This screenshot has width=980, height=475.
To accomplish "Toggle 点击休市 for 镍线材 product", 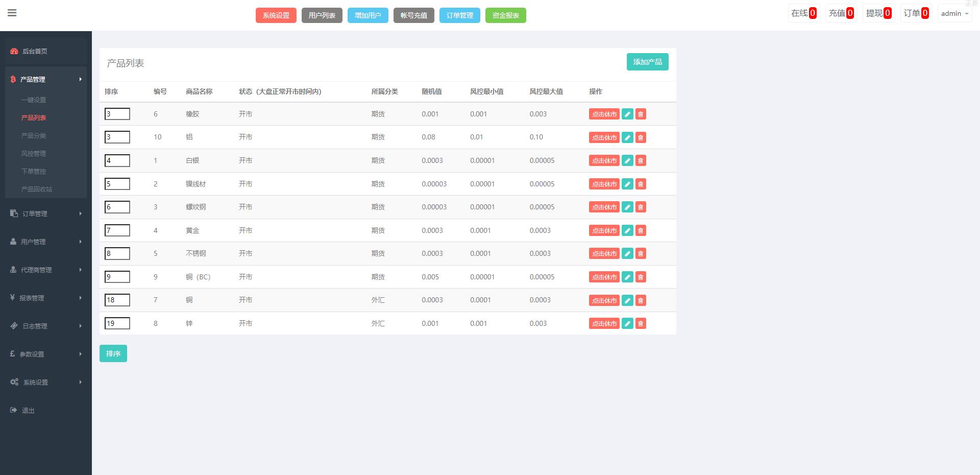I will coord(604,184).
